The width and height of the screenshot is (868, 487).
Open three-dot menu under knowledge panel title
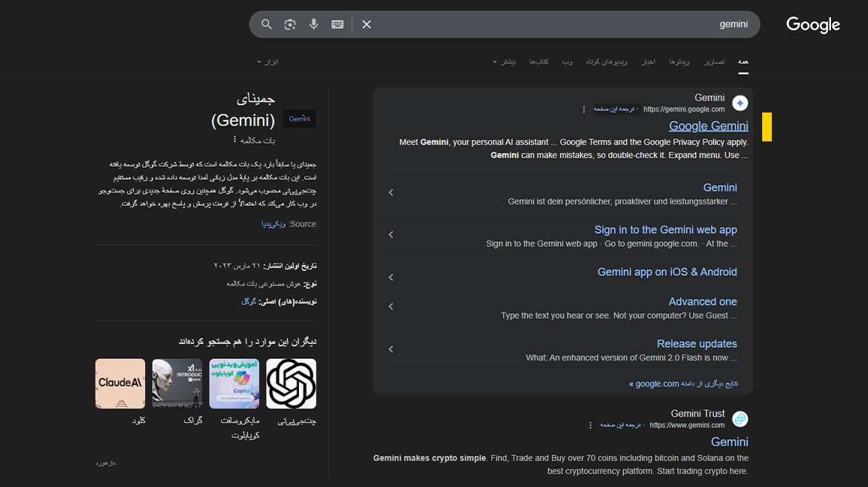point(235,139)
